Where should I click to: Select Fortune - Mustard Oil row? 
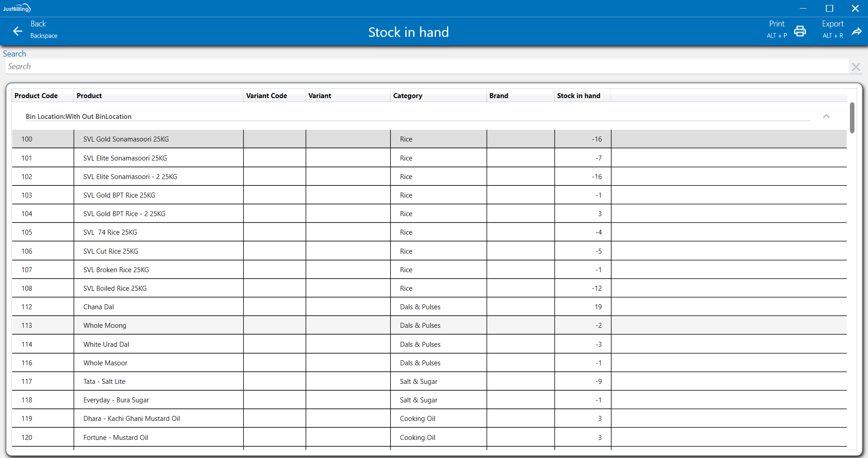pos(115,438)
